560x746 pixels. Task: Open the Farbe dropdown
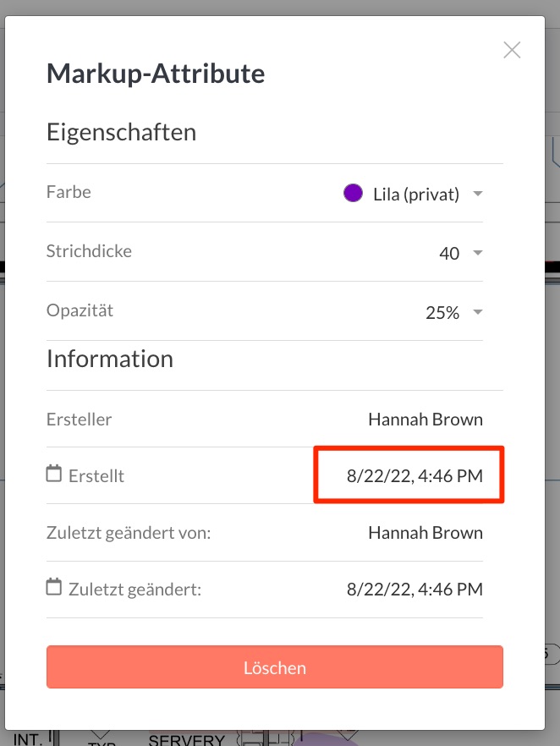pos(478,193)
